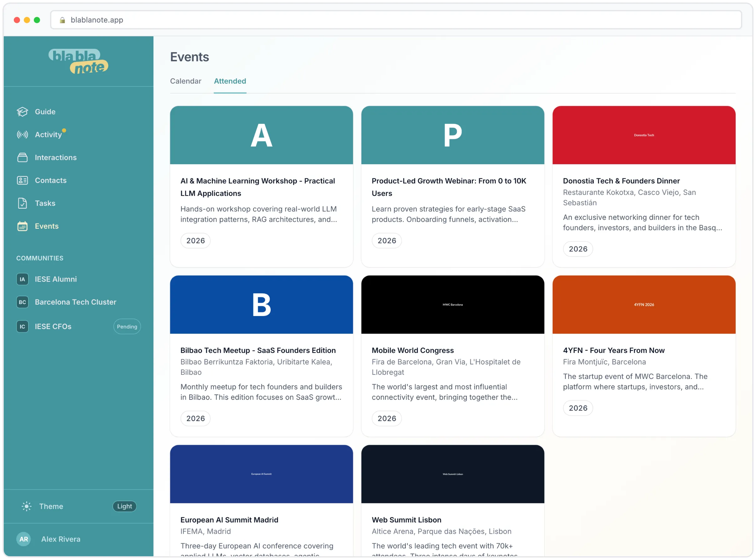Open the blue Bilbao Tech Meetup cover
Image resolution: width=756 pixels, height=560 pixels.
click(262, 305)
